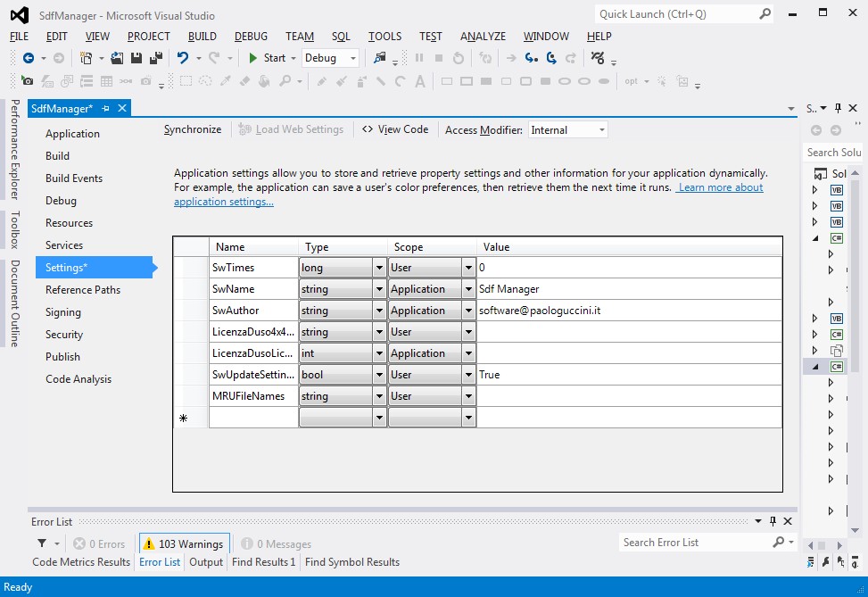Open Scope dropdown for the SwName row
The image size is (868, 597).
tap(468, 289)
